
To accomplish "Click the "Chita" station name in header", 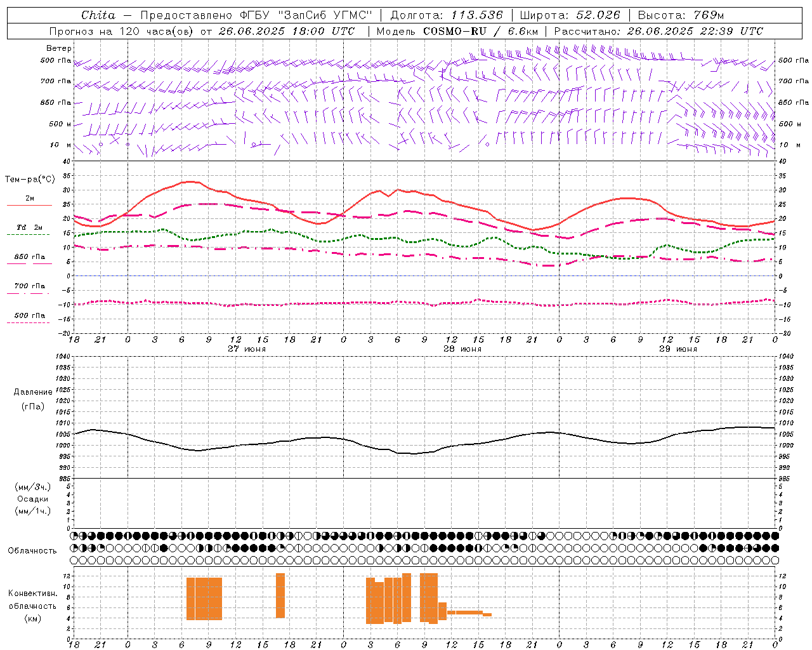I will click(x=98, y=15).
